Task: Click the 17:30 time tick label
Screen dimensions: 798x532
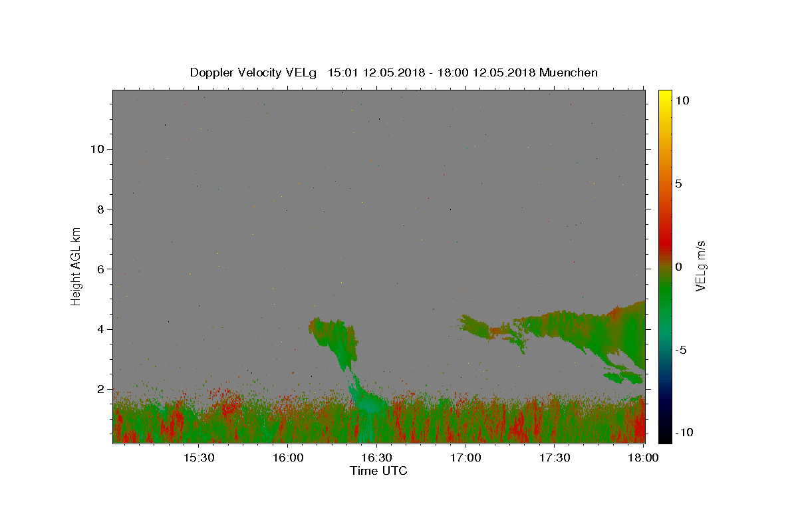Action: click(x=555, y=458)
